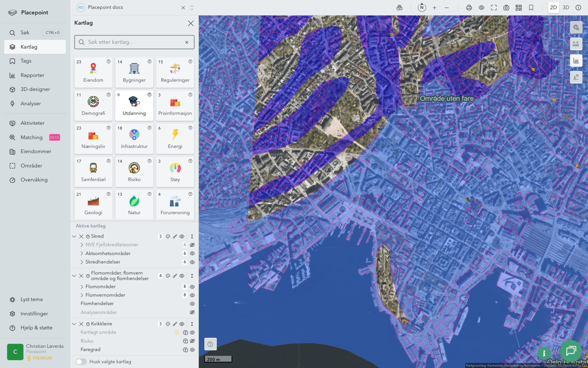Click the Søk etter kartlag search field
This screenshot has width=588, height=368.
click(x=134, y=42)
